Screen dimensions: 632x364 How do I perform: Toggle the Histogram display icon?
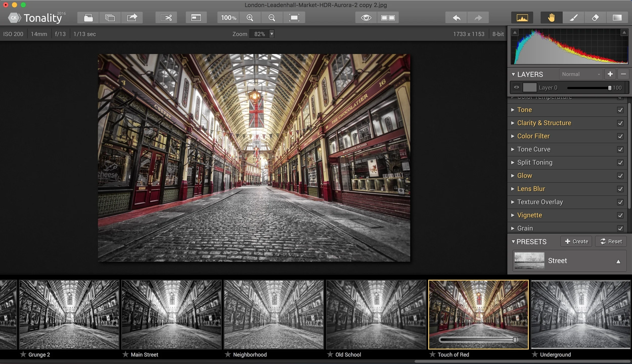click(522, 18)
